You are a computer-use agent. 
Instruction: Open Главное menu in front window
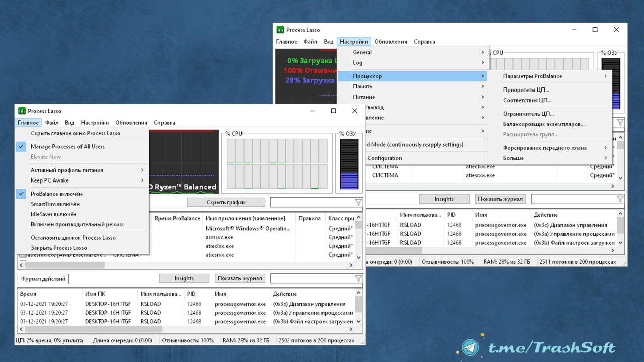(x=28, y=122)
